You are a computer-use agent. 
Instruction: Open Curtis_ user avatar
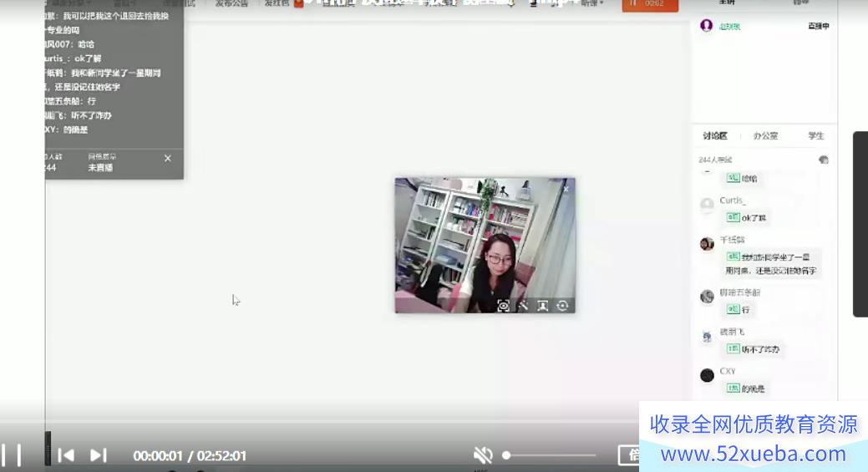pos(707,205)
